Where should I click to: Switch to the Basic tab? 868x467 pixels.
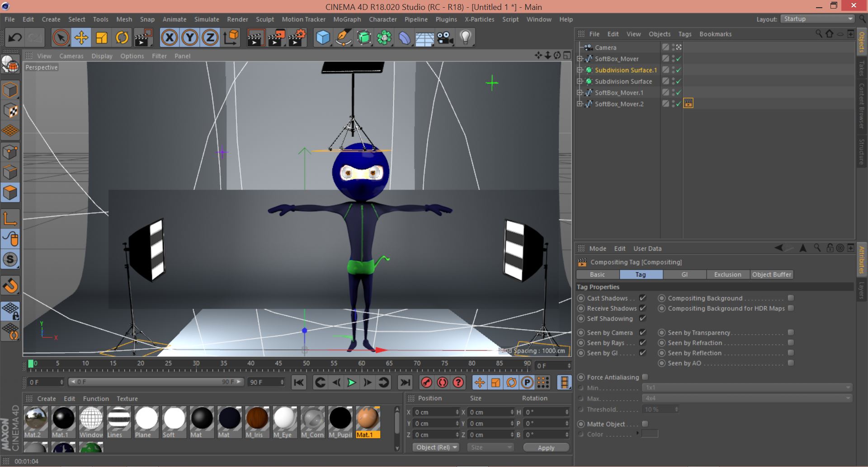[x=597, y=275]
